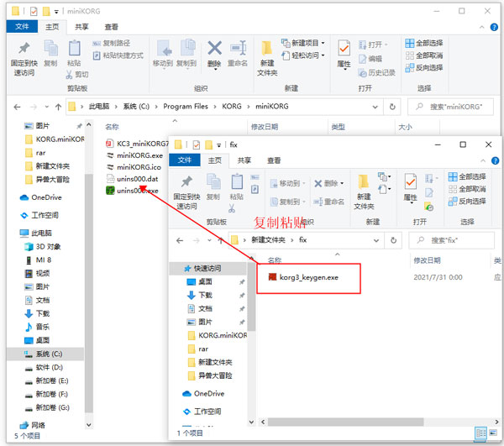
Task: Click Copy to (复制到) in miniKORG ribbon
Action: click(x=186, y=54)
